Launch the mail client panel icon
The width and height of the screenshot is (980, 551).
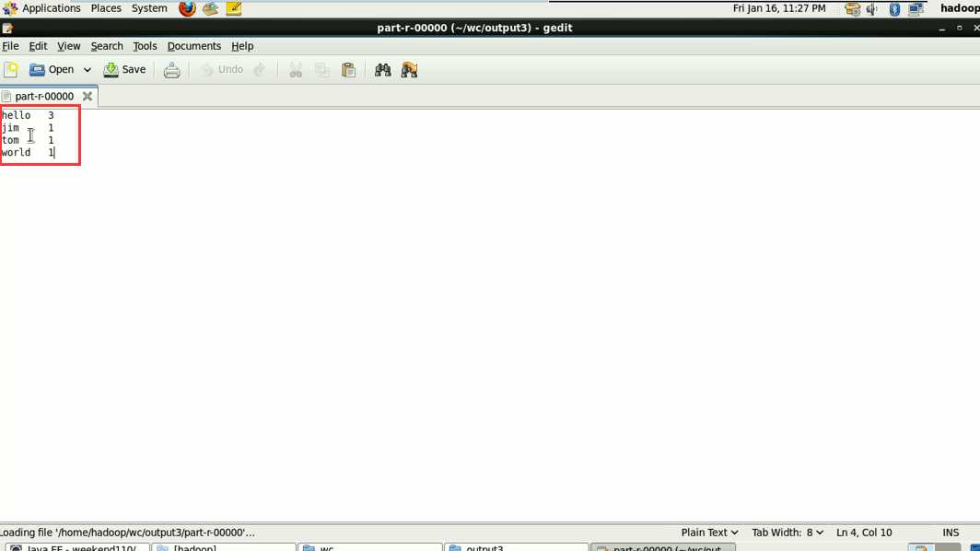(211, 9)
